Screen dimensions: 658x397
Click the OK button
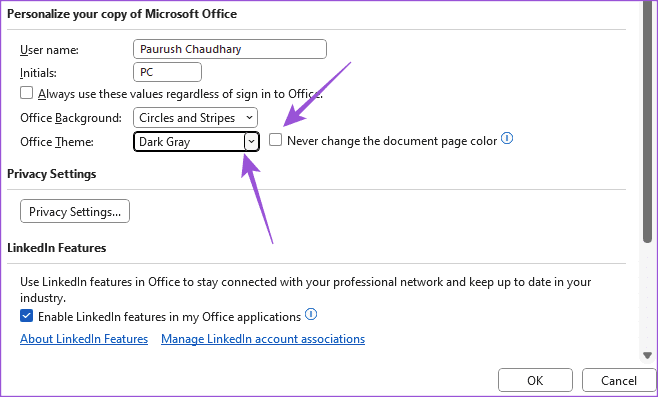pos(535,380)
